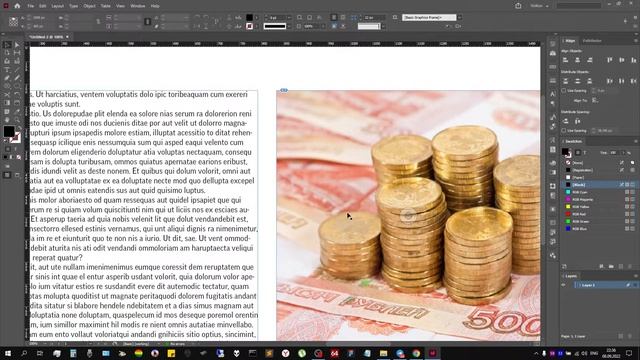Switch to the Pathfinder panel tab
Screen dimensions: 640x360
click(592, 41)
